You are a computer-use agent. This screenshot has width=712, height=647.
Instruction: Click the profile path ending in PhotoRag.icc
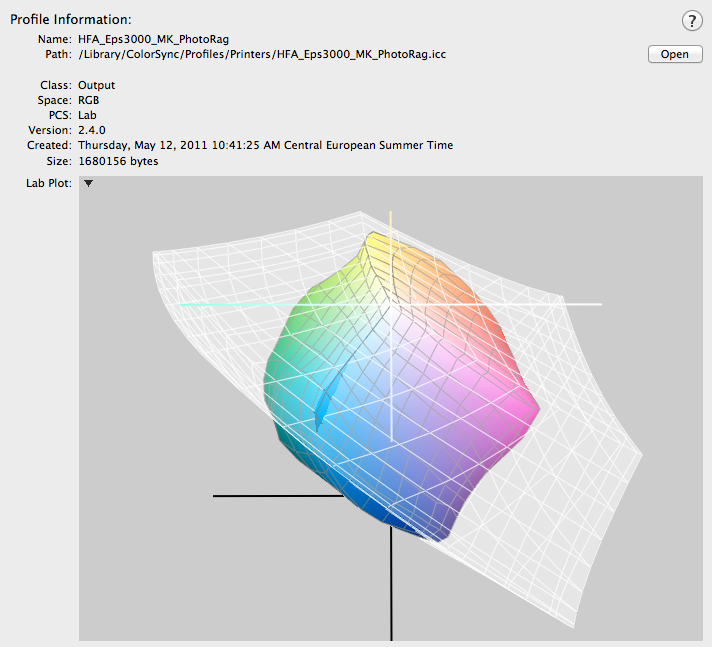click(262, 54)
